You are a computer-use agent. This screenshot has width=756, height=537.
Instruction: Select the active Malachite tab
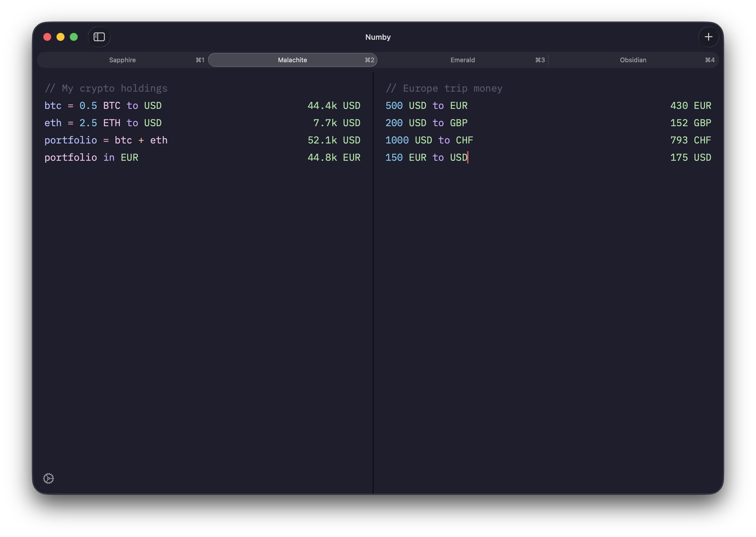pyautogui.click(x=292, y=60)
